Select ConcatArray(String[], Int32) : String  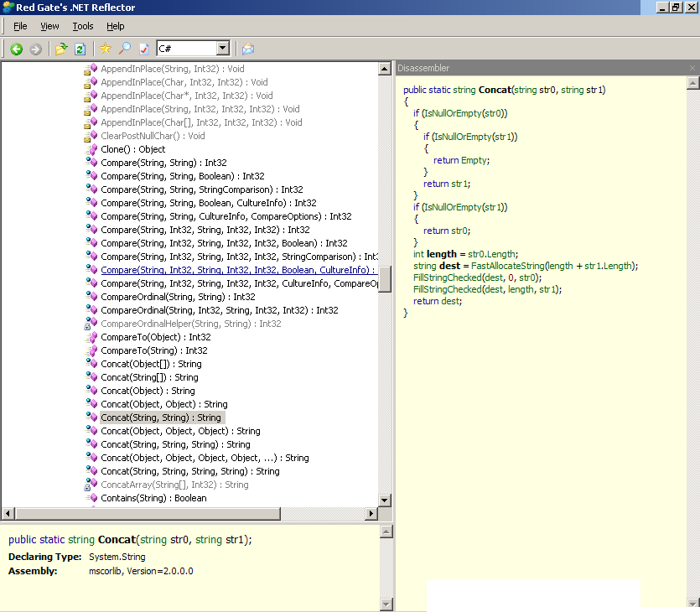pos(174,485)
